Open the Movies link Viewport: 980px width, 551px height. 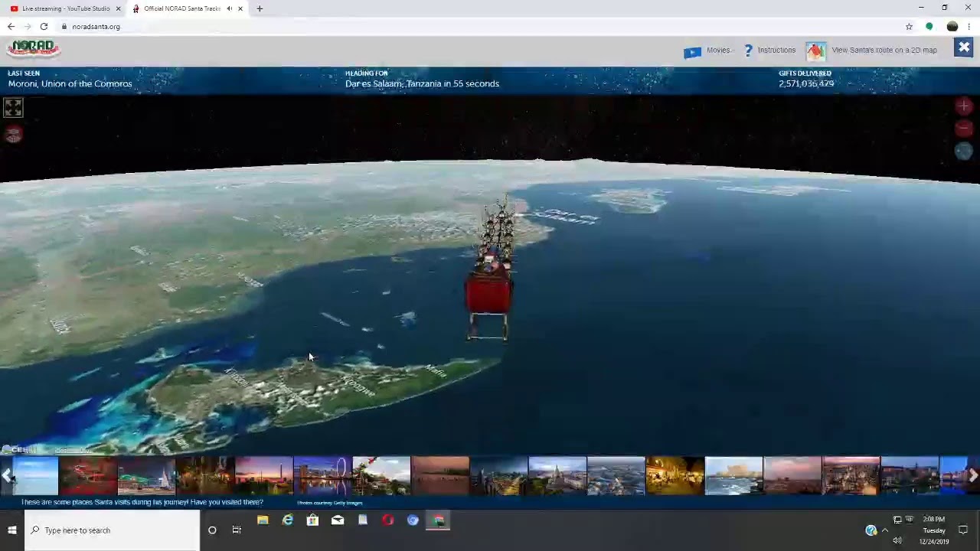pos(718,51)
